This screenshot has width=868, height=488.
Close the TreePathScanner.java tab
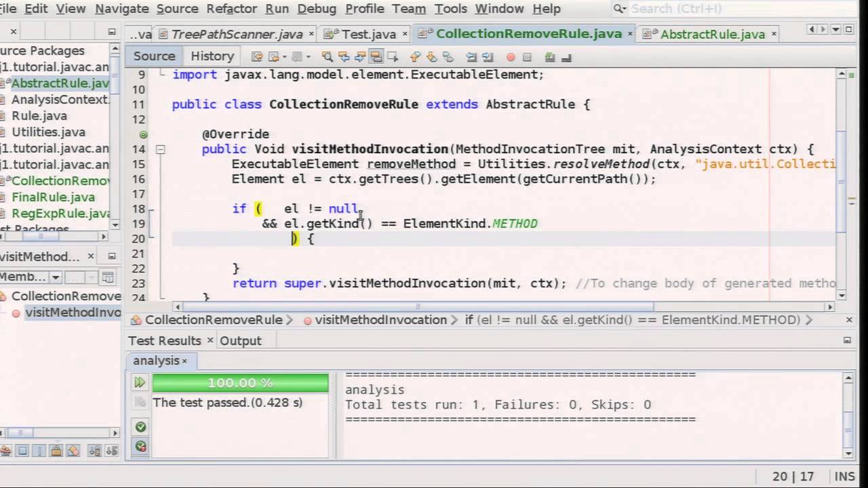tap(312, 34)
